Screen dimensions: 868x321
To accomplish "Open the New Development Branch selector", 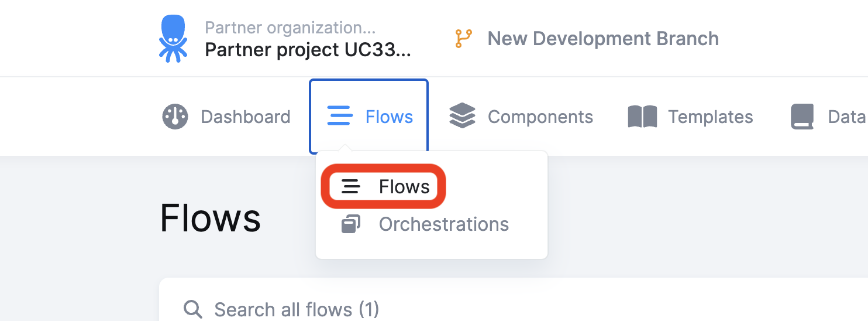I will tap(587, 39).
